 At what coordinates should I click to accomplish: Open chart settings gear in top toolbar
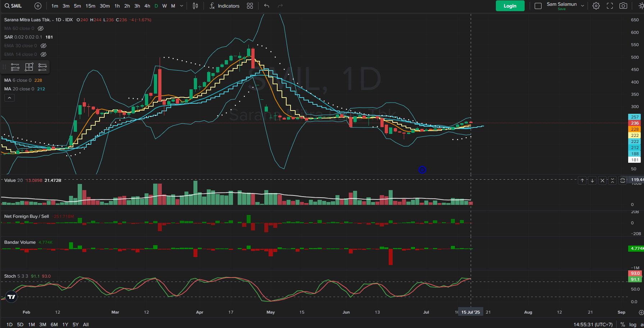[x=596, y=6]
